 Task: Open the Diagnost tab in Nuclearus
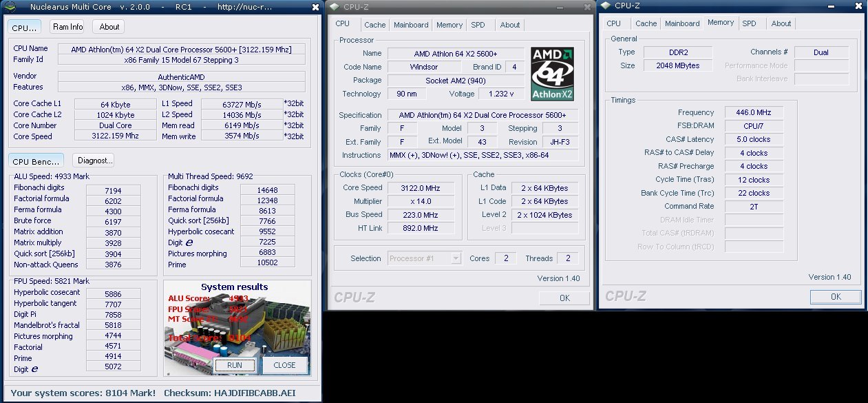pos(93,161)
